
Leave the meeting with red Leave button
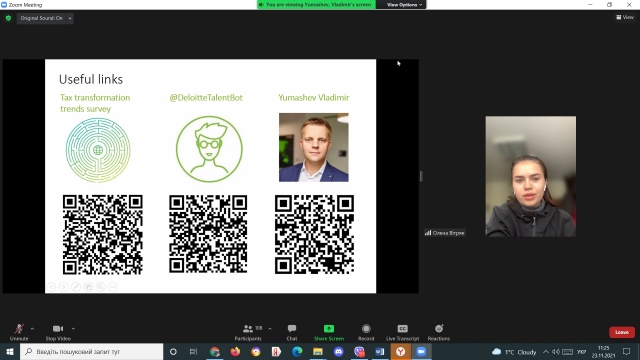click(x=622, y=332)
